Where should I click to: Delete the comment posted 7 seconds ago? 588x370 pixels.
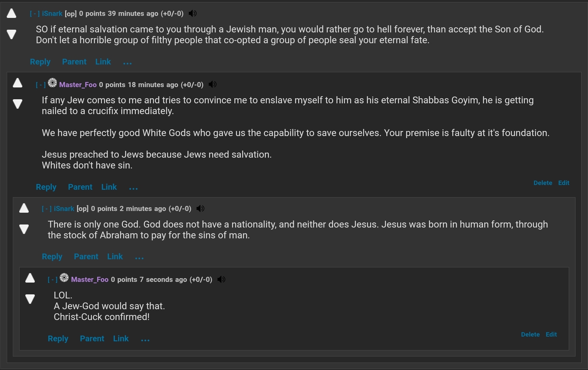point(530,335)
